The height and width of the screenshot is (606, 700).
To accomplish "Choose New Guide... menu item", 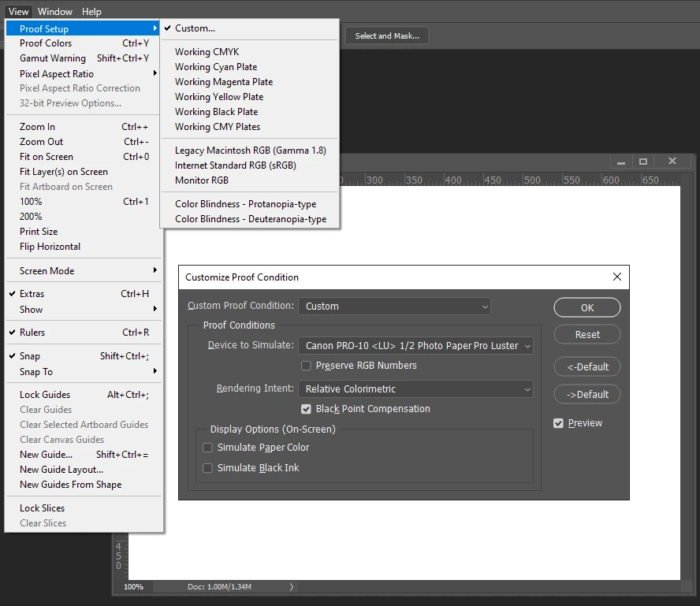I will coord(84,455).
